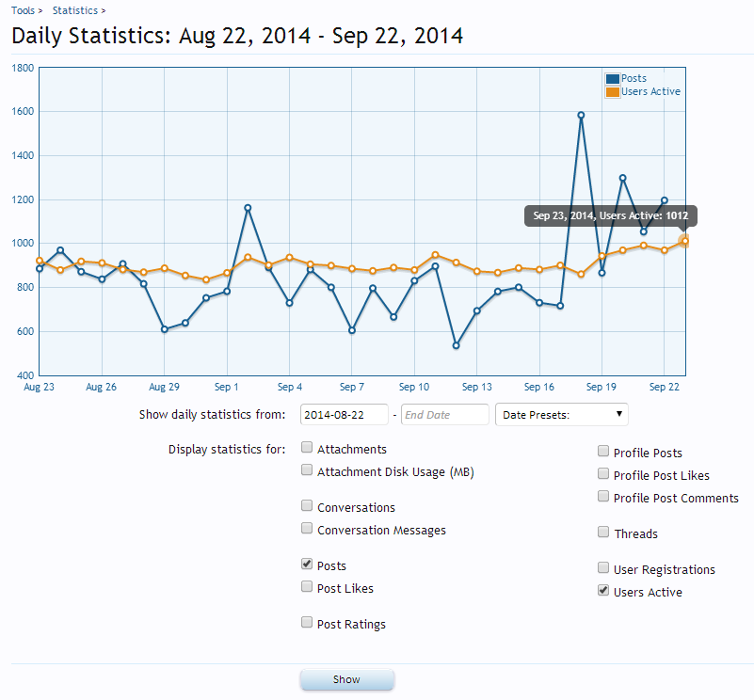754x700 pixels.
Task: Tick the Profile Posts checkbox
Action: pyautogui.click(x=603, y=451)
